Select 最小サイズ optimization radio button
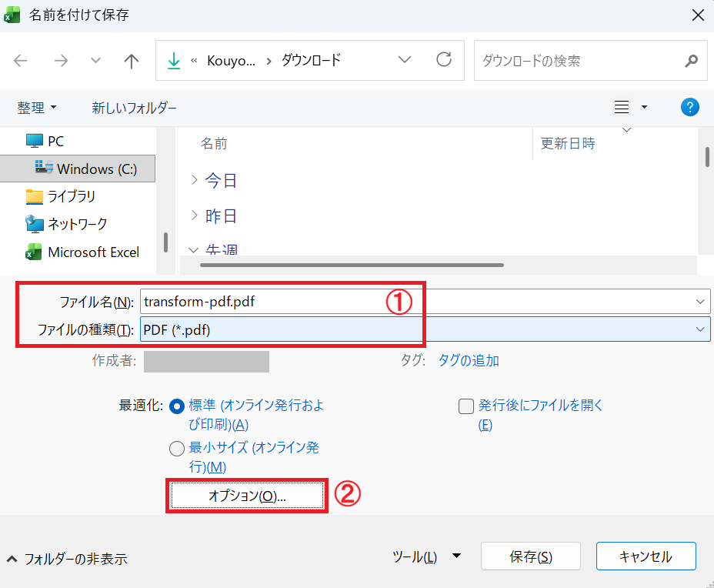The image size is (714, 588). click(x=177, y=449)
